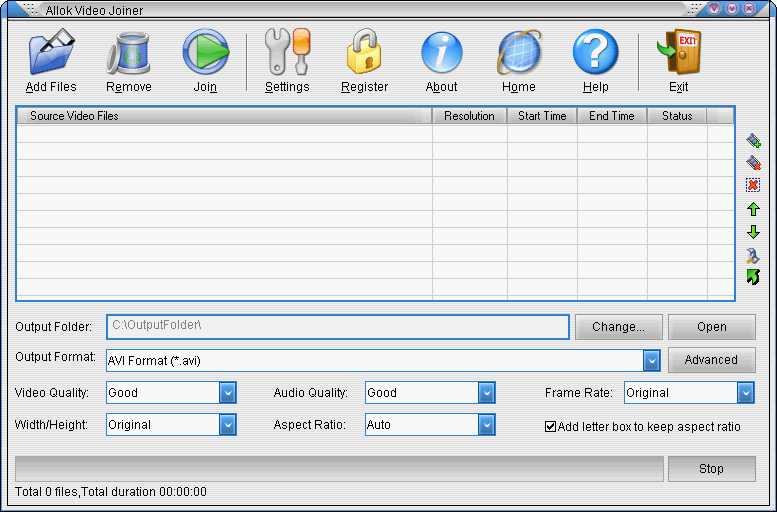This screenshot has height=512, width=777.
Task: Click the Exit door icon
Action: pos(679,52)
